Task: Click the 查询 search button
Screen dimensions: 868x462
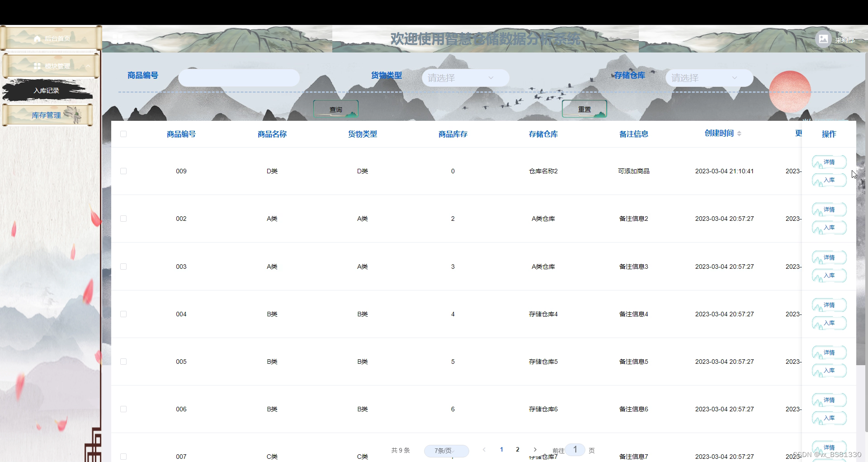Action: pyautogui.click(x=336, y=109)
